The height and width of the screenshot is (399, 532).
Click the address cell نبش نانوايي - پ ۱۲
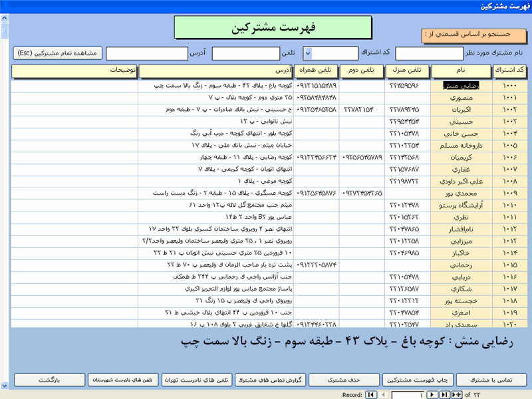pos(215,122)
